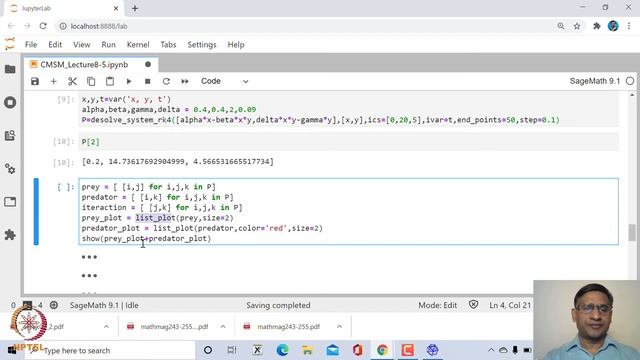
Task: Click the Ln 4, Col 21 status entry
Action: (510, 305)
